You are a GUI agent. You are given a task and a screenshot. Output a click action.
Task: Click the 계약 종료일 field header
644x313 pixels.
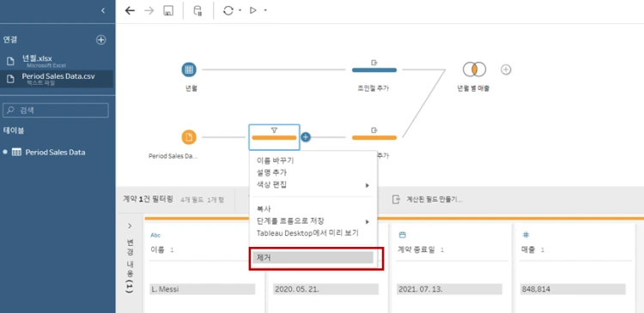(416, 250)
